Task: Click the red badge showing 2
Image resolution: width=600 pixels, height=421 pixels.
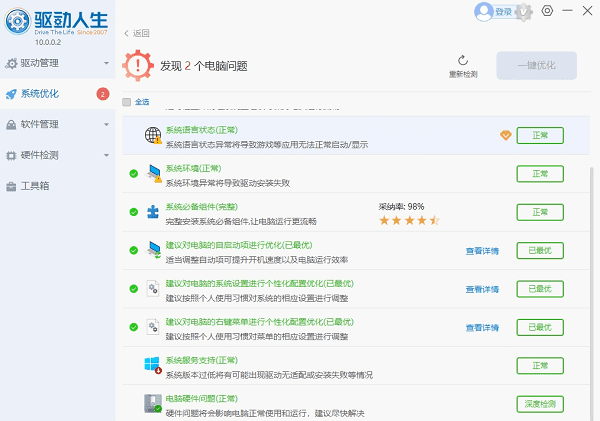Action: pos(103,94)
